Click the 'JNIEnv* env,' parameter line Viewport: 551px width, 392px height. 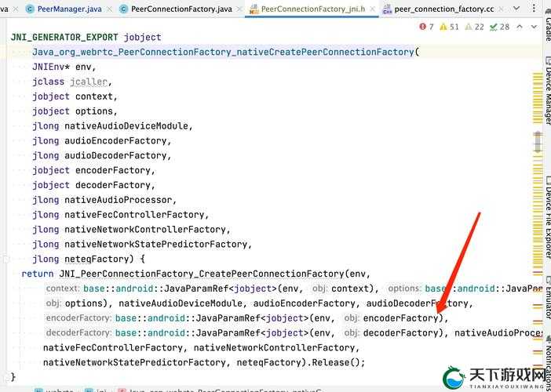tap(64, 67)
